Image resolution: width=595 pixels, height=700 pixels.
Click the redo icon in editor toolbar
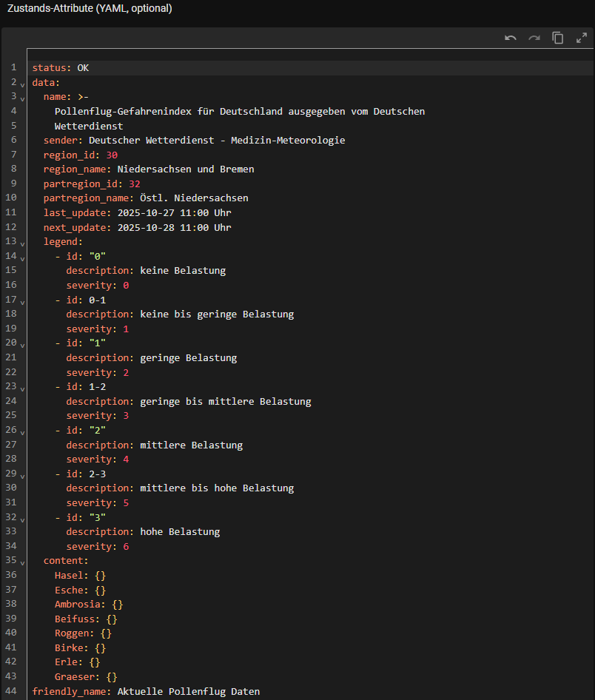click(534, 38)
